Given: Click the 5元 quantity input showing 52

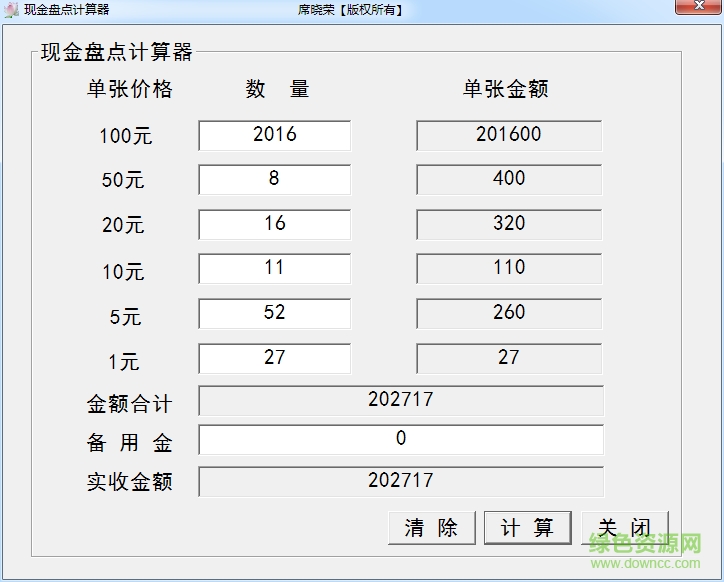Looking at the screenshot, I should tap(275, 313).
